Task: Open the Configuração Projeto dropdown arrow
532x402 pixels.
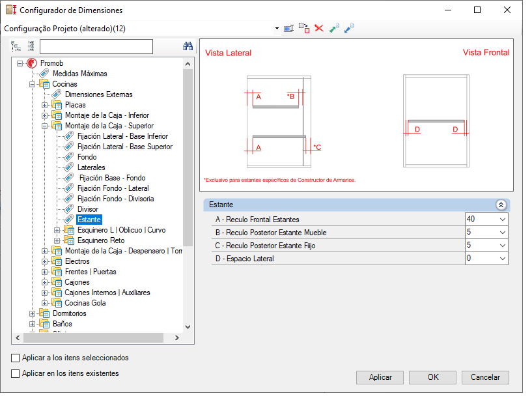Action: pos(277,29)
